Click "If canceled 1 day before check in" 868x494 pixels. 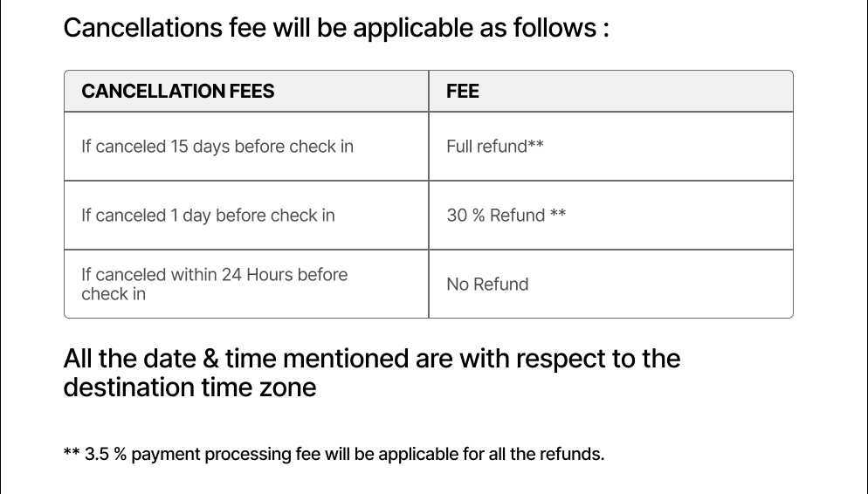[208, 216]
